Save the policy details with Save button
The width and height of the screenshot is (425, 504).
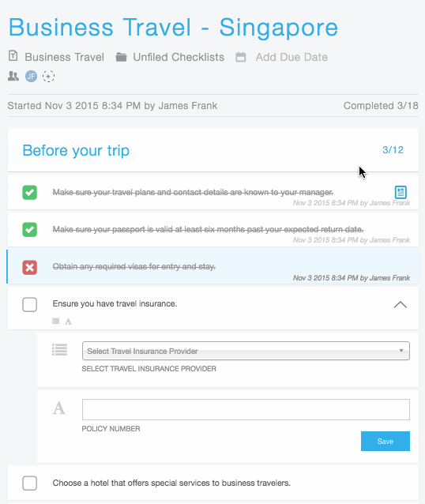click(386, 442)
